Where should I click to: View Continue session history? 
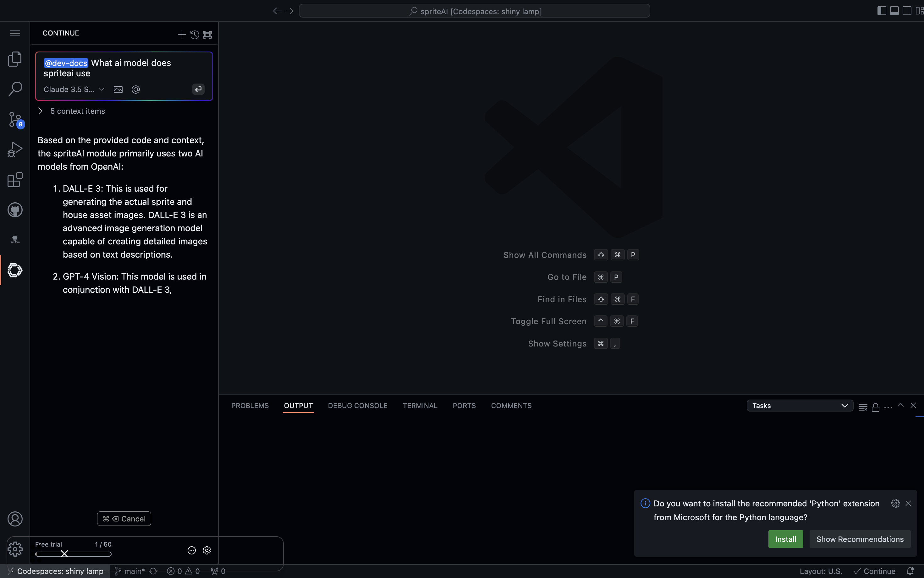tap(195, 35)
